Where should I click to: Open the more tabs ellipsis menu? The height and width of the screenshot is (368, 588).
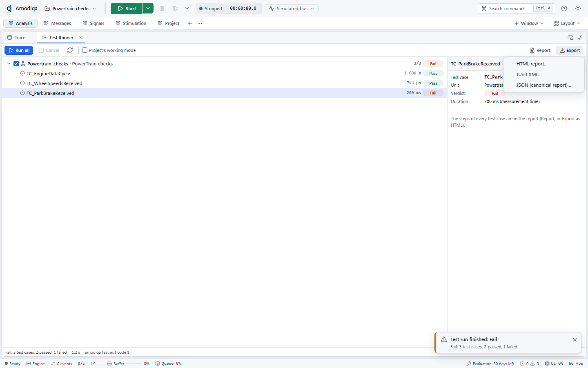pos(200,23)
